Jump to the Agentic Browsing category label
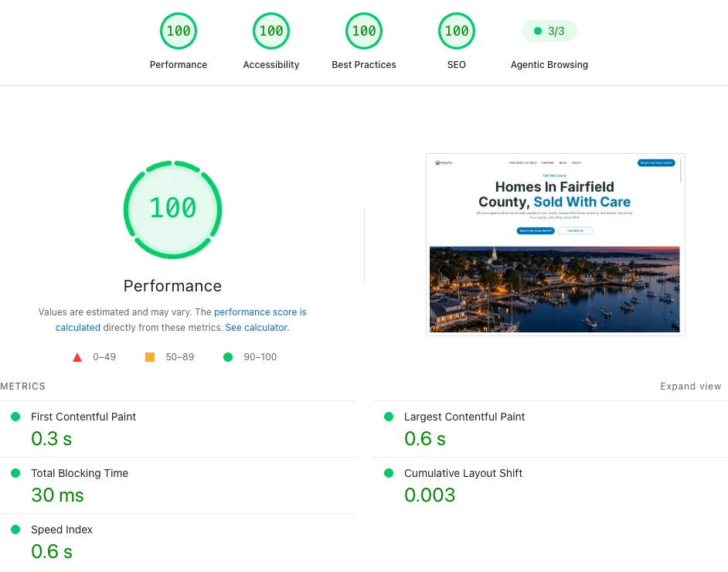 pyautogui.click(x=549, y=64)
